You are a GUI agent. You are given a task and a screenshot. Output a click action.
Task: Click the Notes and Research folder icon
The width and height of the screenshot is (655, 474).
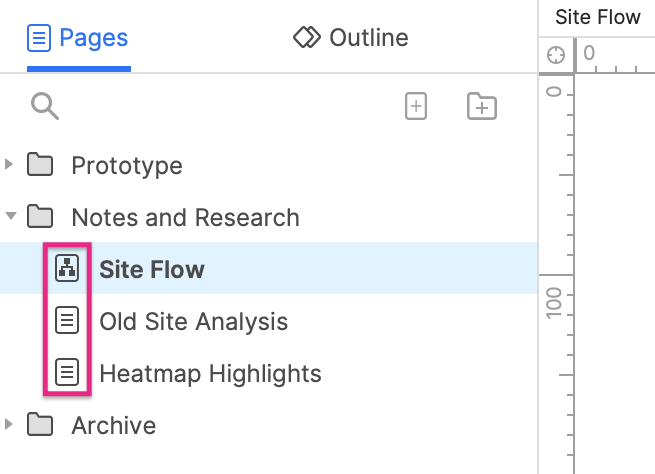40,217
